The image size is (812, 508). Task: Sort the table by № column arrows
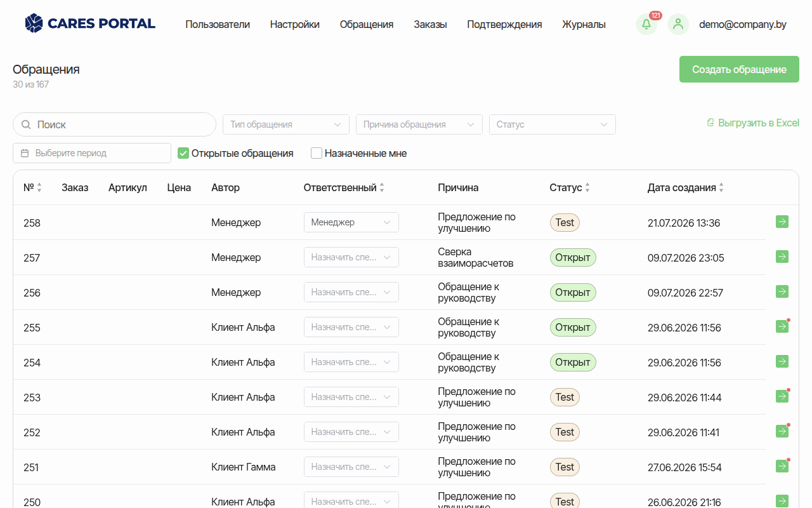(39, 188)
